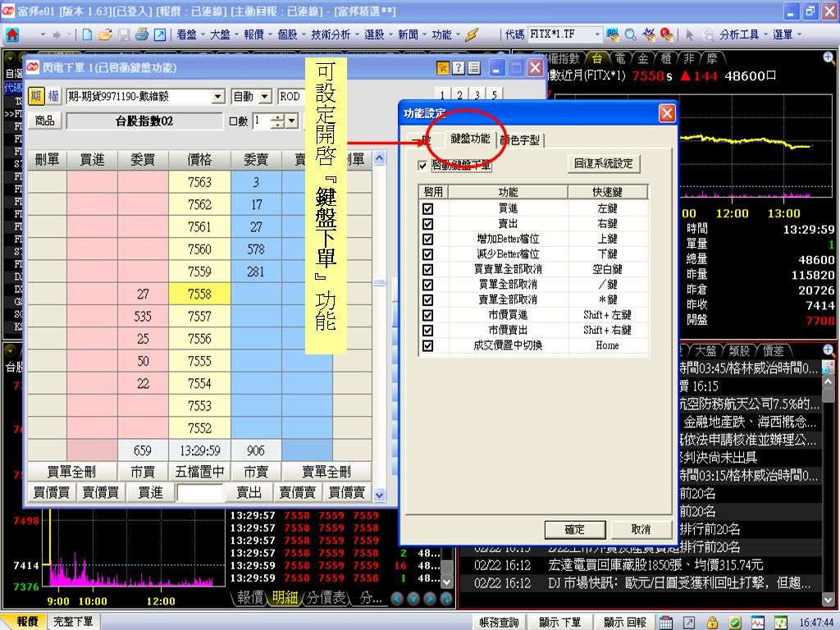Click the green checkmark status icon
Screen dimensions: 840x630
(735, 622)
